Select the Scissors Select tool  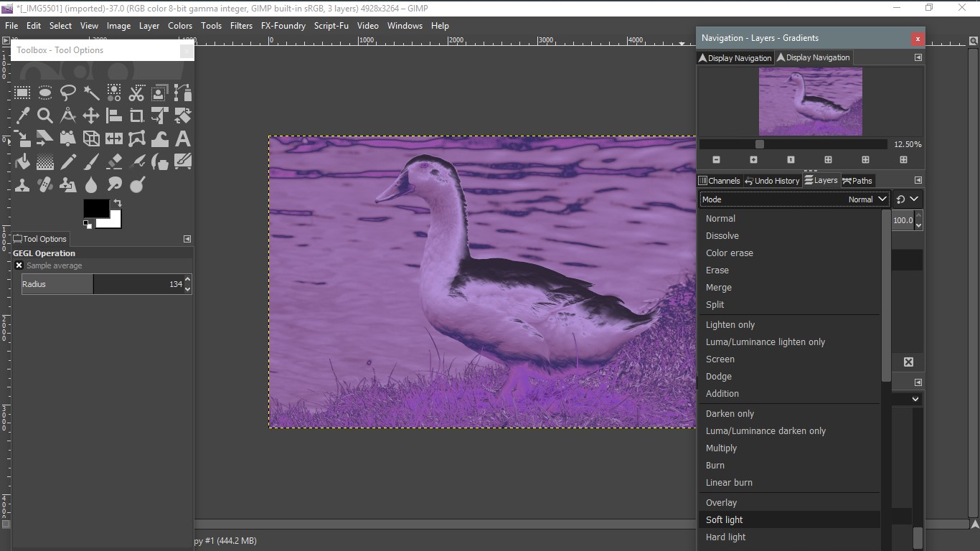coord(137,93)
